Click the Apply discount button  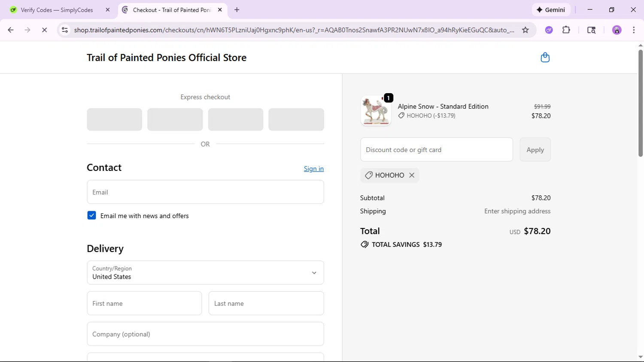535,149
